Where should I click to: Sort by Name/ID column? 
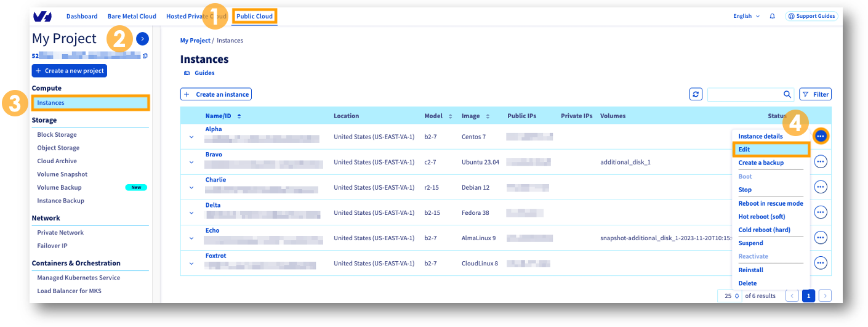coord(239,116)
